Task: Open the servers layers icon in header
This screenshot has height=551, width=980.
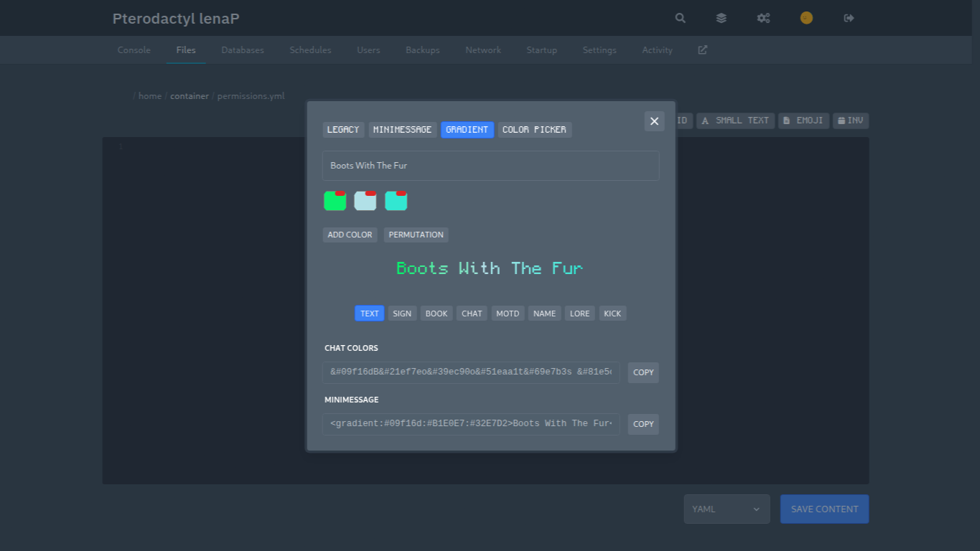Action: (722, 18)
